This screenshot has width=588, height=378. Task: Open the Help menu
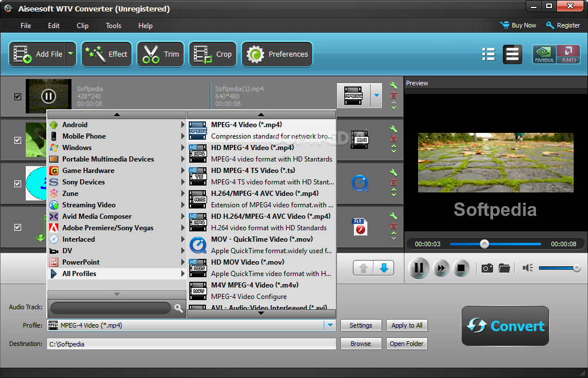click(x=145, y=26)
